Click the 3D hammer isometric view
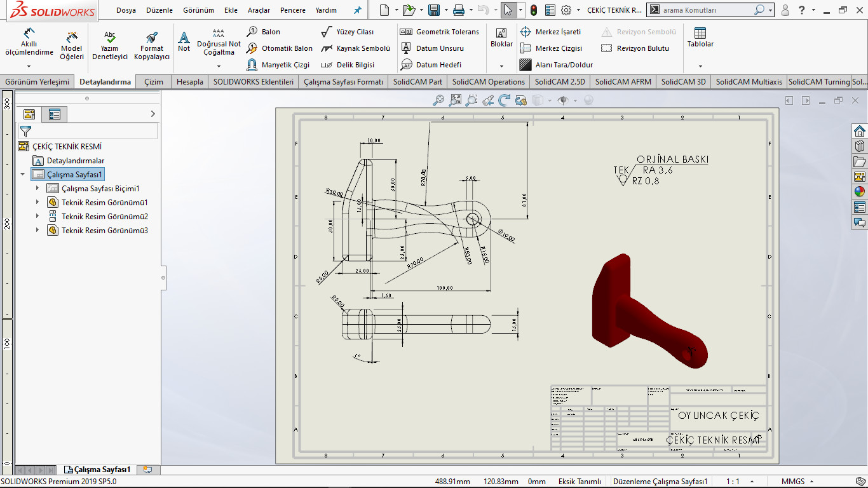 (649, 311)
